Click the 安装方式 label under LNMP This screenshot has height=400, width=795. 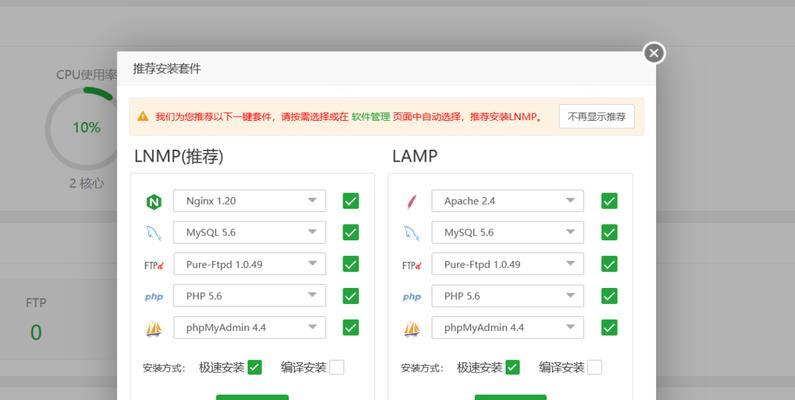pos(164,368)
